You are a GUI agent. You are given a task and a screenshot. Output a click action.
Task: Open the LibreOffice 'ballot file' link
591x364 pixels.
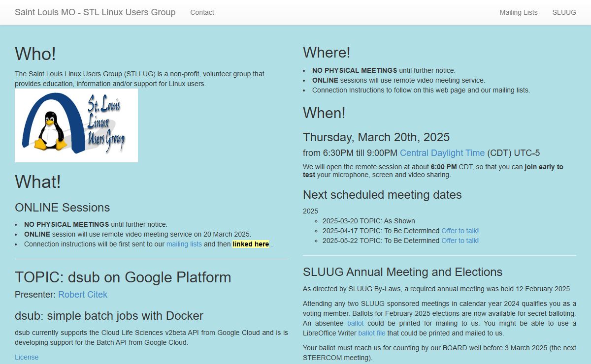tap(372, 333)
